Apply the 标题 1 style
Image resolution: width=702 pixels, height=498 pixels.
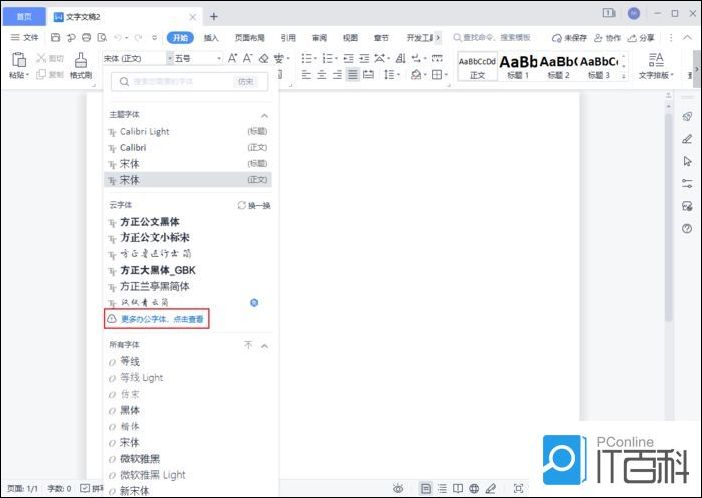coord(518,66)
